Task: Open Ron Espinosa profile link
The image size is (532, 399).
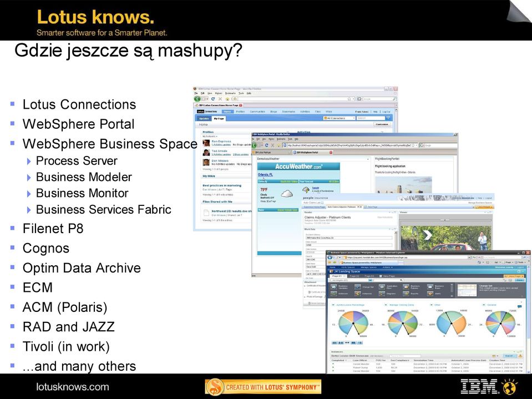Action: [x=221, y=141]
